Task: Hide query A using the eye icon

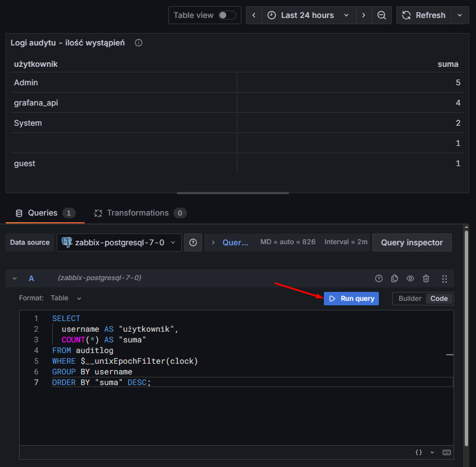Action: [410, 278]
